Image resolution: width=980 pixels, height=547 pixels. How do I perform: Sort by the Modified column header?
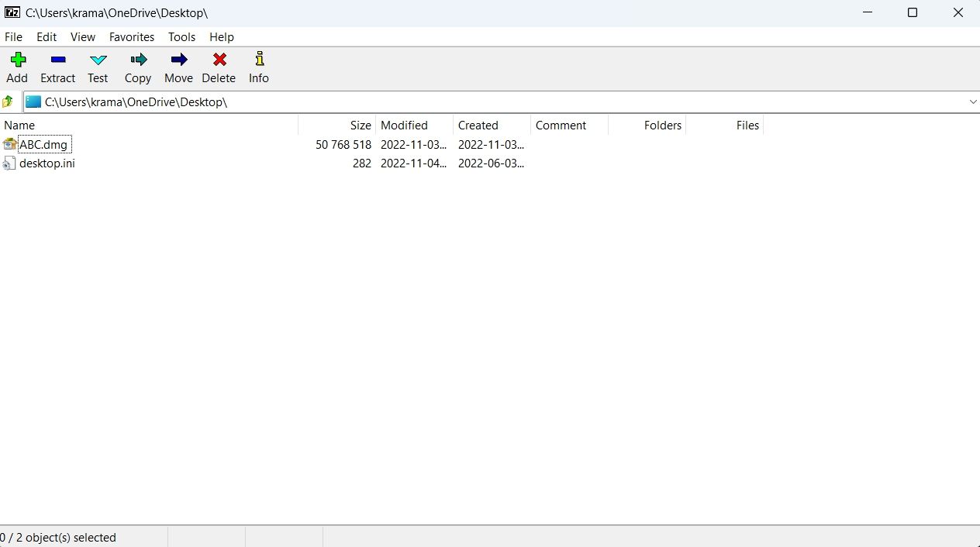pyautogui.click(x=404, y=125)
